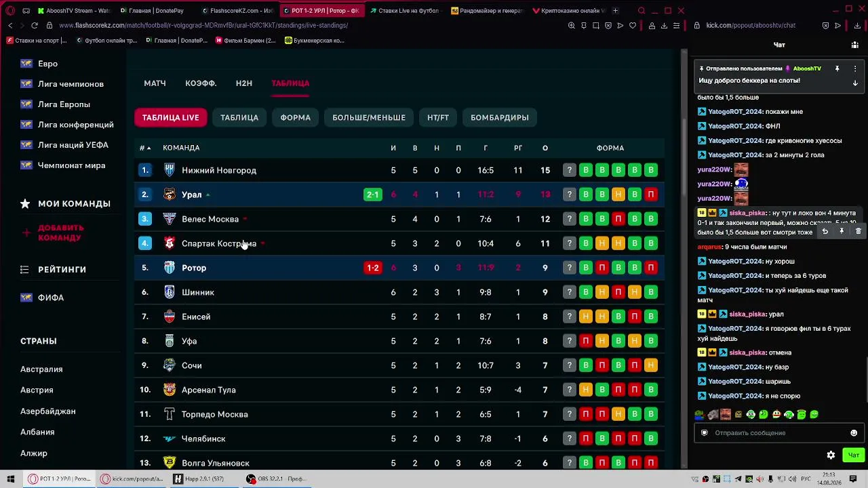Viewport: 868px width, 488px height.
Task: Click the Урал team crest
Action: point(170,195)
